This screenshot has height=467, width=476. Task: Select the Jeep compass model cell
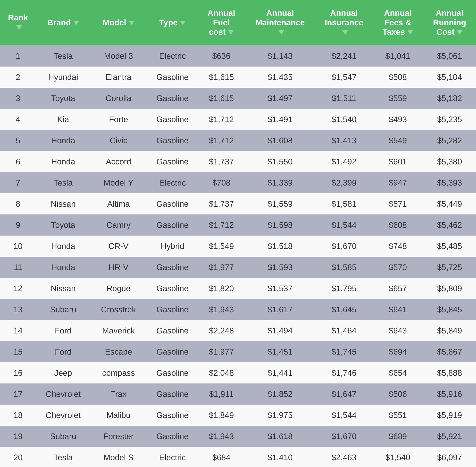(x=118, y=373)
